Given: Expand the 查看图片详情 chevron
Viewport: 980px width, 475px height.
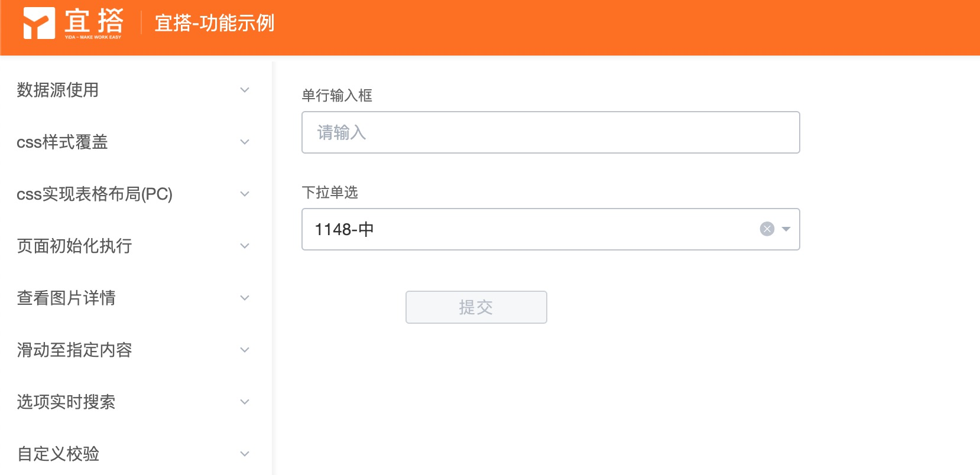Looking at the screenshot, I should click(x=245, y=298).
